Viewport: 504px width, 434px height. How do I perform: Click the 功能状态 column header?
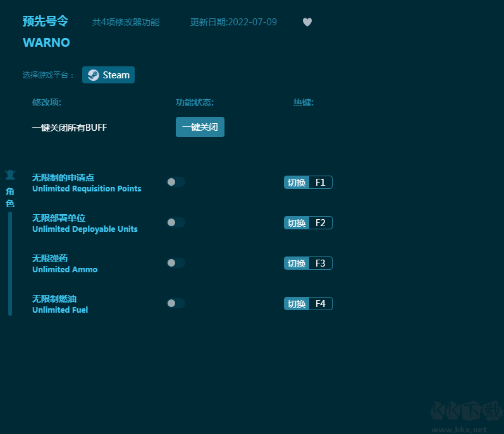pyautogui.click(x=195, y=102)
